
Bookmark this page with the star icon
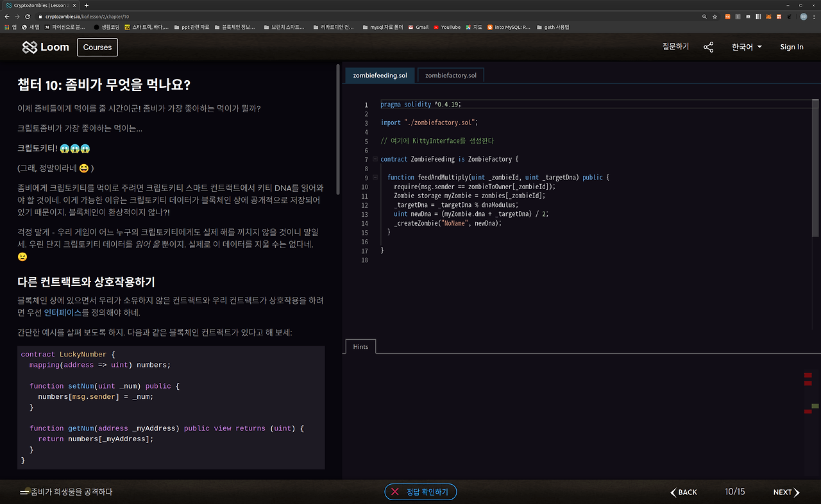[715, 16]
